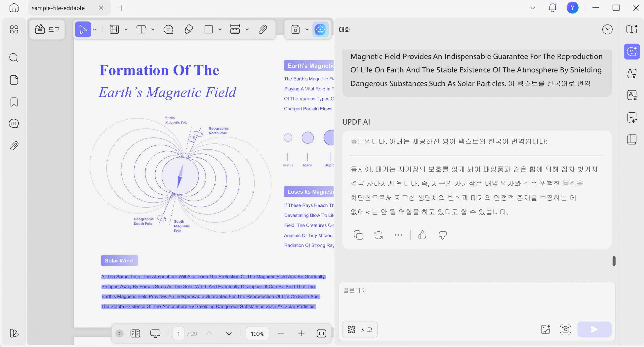The height and width of the screenshot is (347, 644).
Task: Open the Attachments panel in left sidebar
Action: [14, 146]
